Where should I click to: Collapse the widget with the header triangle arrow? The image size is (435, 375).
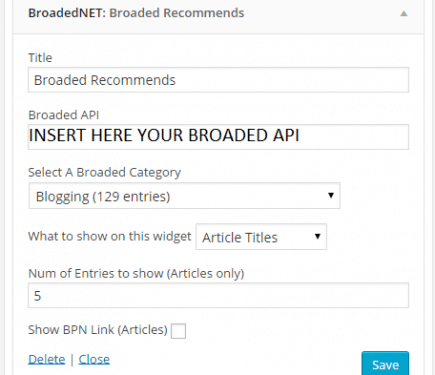[404, 14]
